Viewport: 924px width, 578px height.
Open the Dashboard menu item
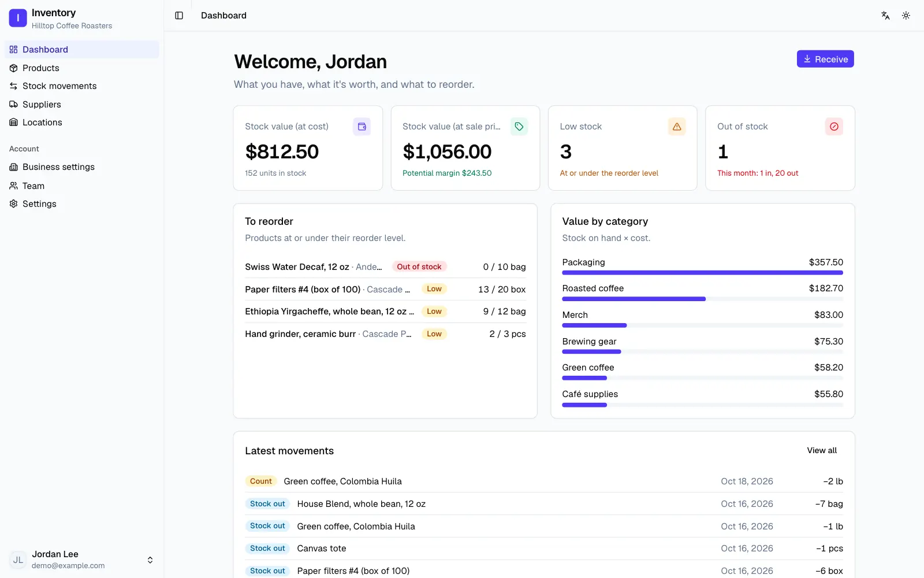pyautogui.click(x=82, y=50)
